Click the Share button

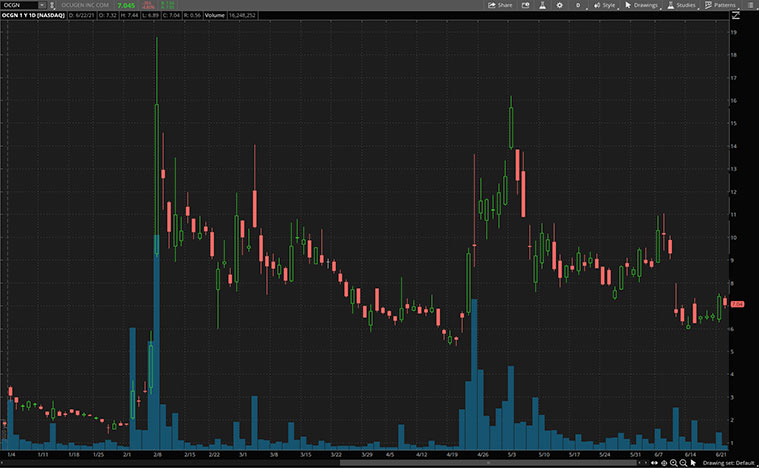499,5
